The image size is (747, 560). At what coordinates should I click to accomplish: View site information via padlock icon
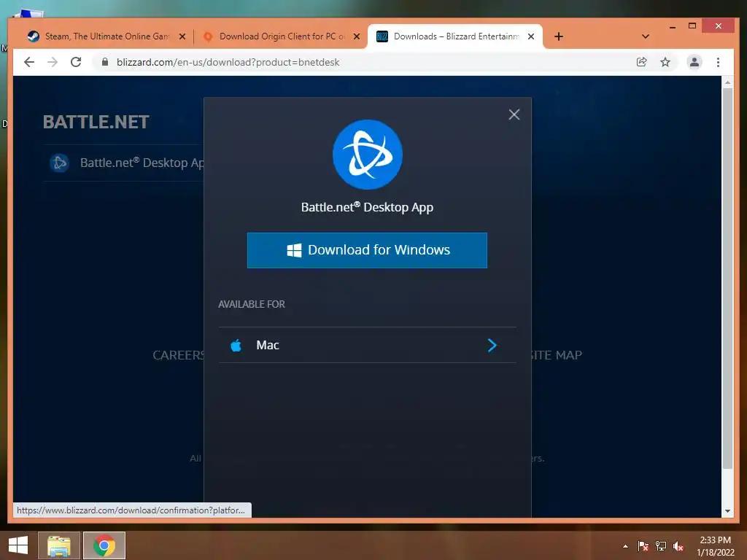click(x=105, y=62)
